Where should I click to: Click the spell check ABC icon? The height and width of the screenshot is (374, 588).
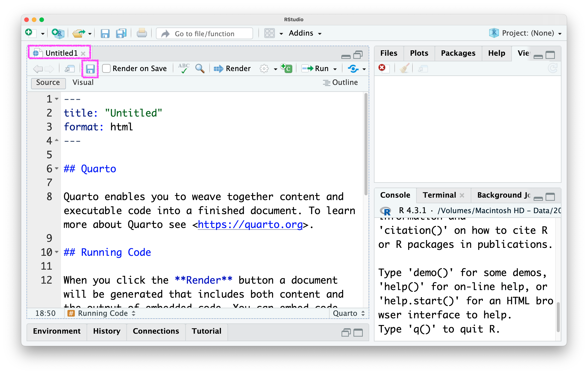pos(184,68)
